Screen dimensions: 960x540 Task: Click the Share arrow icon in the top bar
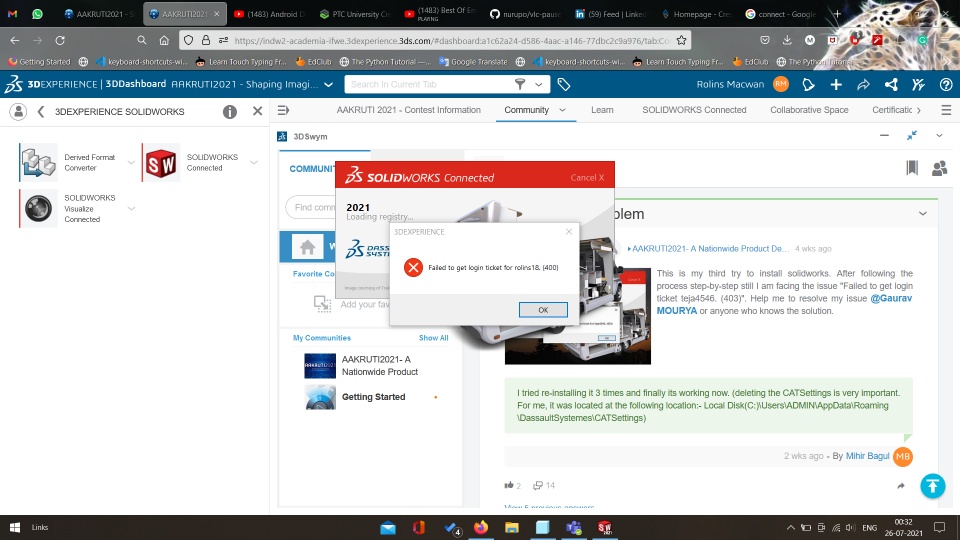[x=863, y=84]
